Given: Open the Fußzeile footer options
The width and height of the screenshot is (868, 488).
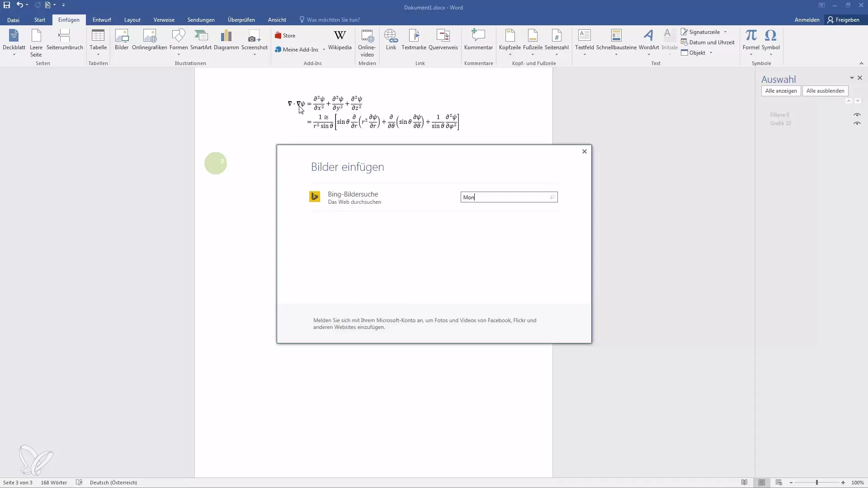Looking at the screenshot, I should (533, 42).
